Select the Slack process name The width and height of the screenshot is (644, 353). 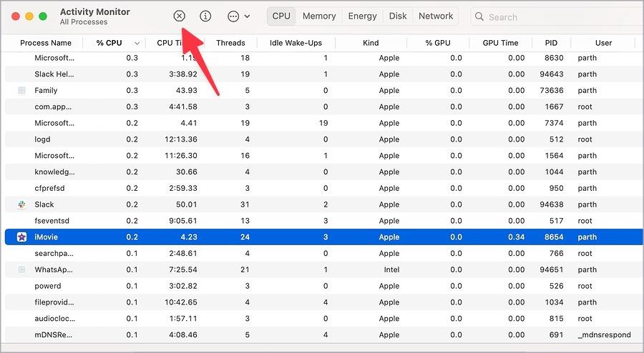pyautogui.click(x=44, y=204)
